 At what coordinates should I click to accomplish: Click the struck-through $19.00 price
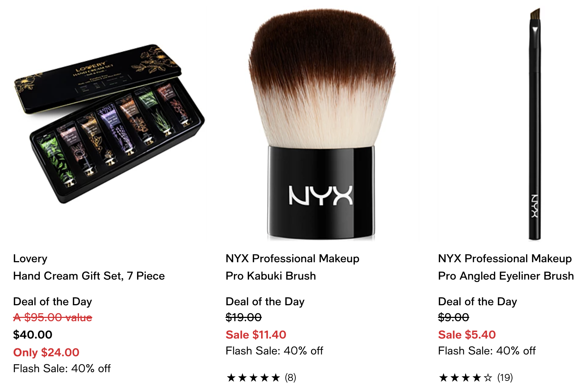(243, 317)
